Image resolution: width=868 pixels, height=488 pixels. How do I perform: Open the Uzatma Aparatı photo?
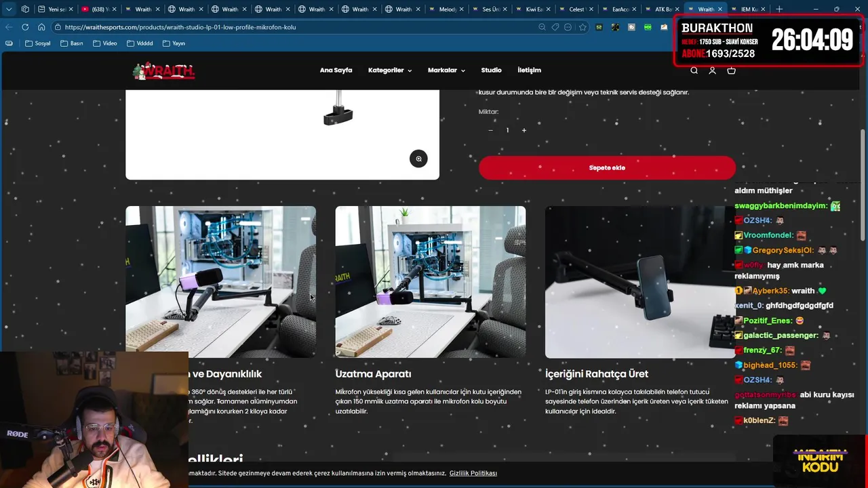430,282
